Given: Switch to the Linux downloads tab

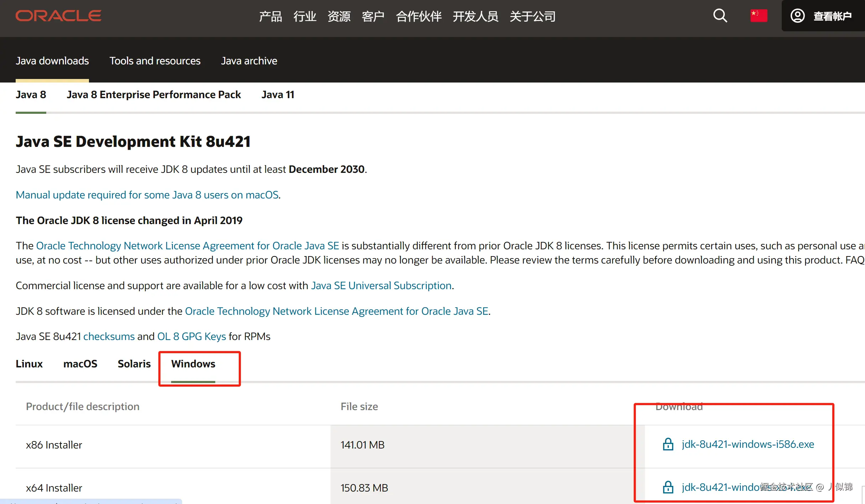Looking at the screenshot, I should pos(29,364).
